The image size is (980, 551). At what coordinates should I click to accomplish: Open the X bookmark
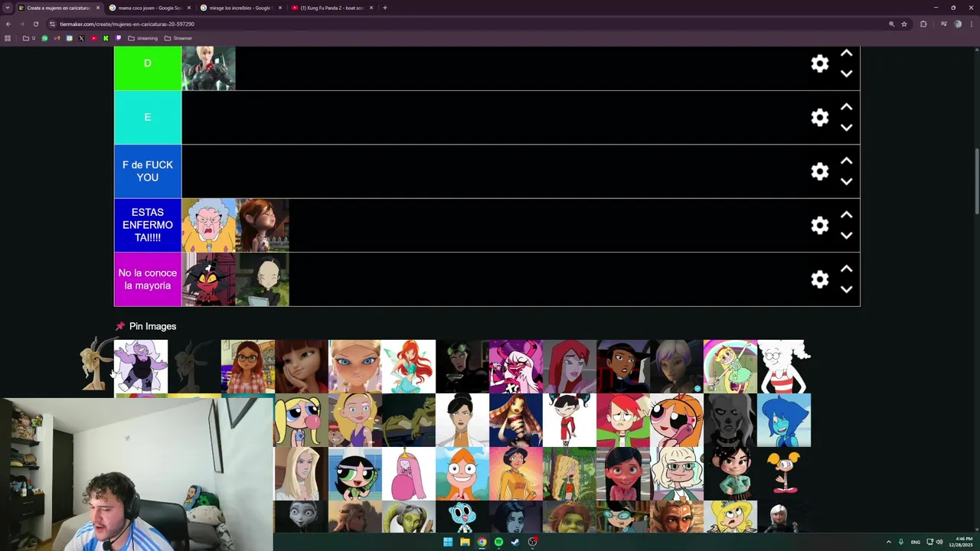[81, 38]
